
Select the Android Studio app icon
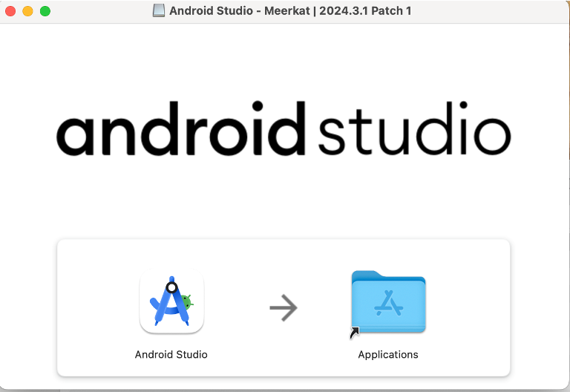tap(171, 301)
